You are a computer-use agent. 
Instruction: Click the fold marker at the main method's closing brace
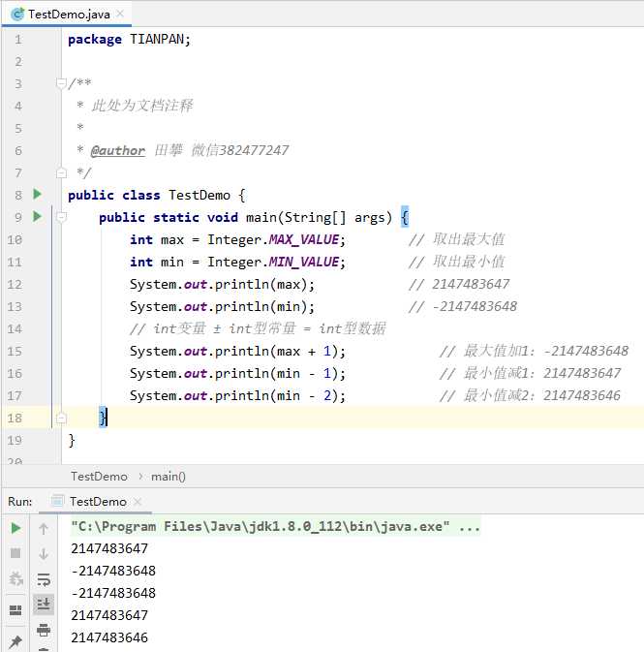click(x=61, y=418)
